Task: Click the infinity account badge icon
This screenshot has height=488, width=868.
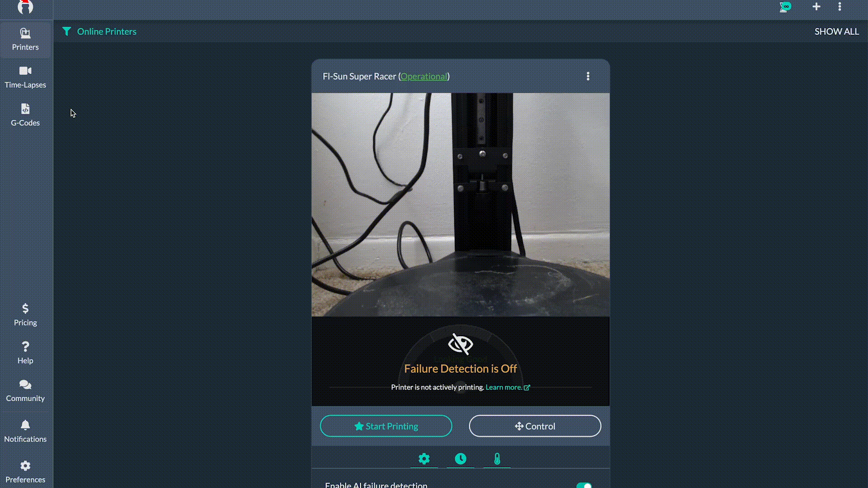Action: [x=786, y=7]
